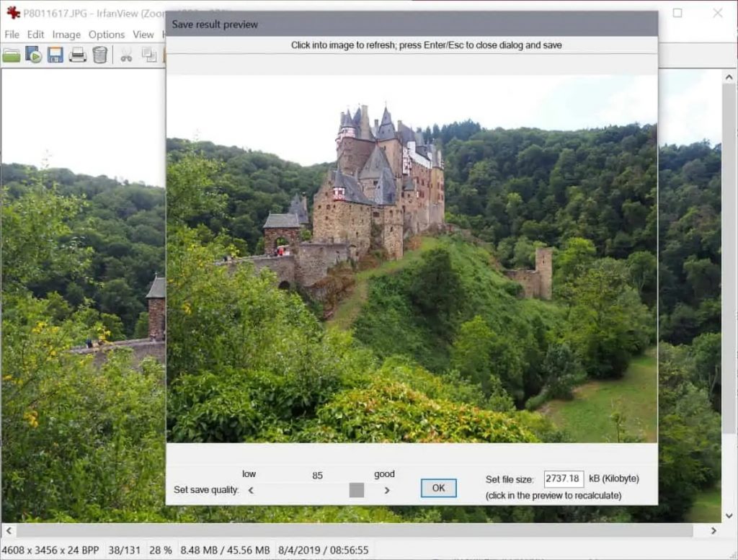This screenshot has height=560, width=738.
Task: Click the Print toolbar icon
Action: [x=78, y=55]
